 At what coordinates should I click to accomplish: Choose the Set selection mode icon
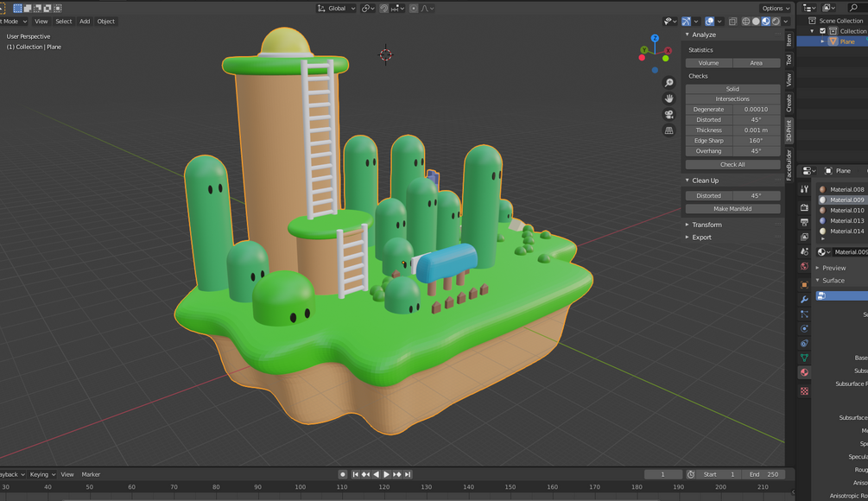coord(18,9)
